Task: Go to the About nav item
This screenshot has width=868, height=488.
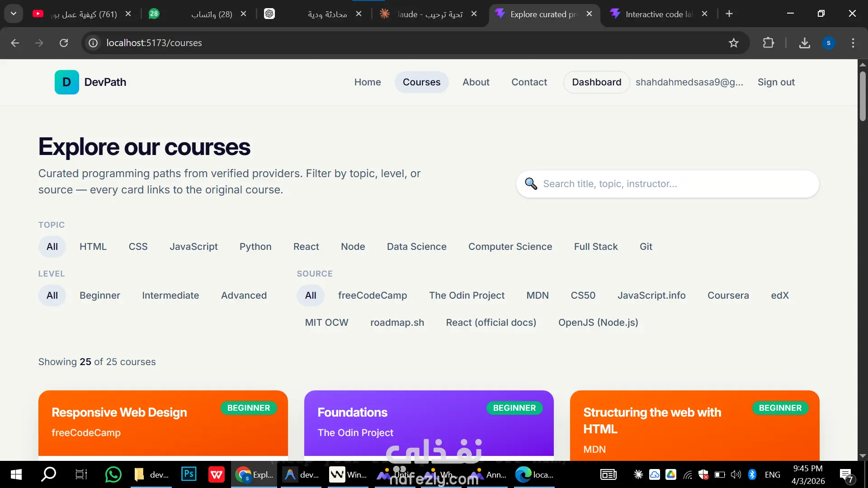Action: click(476, 82)
